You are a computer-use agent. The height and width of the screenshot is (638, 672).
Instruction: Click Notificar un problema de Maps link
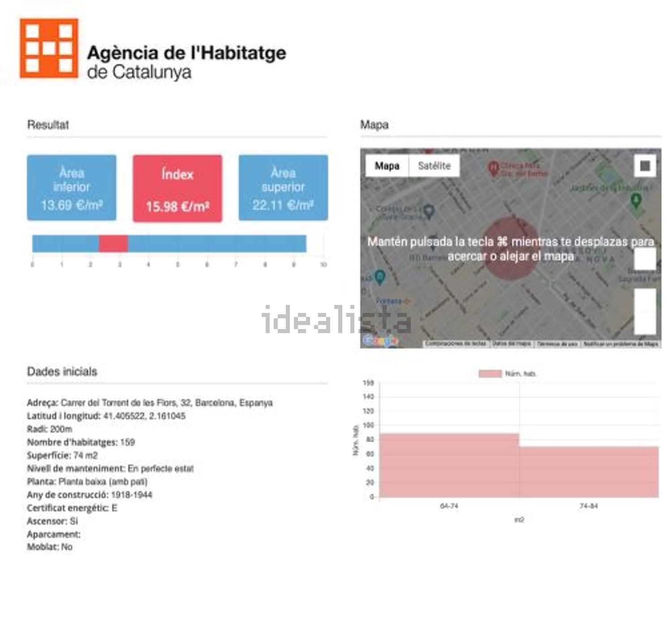click(x=620, y=344)
